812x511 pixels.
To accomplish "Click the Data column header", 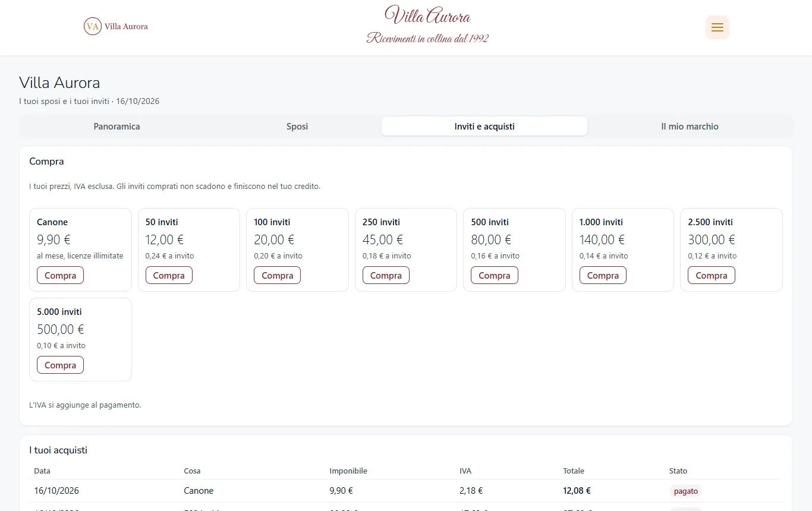I will [42, 471].
